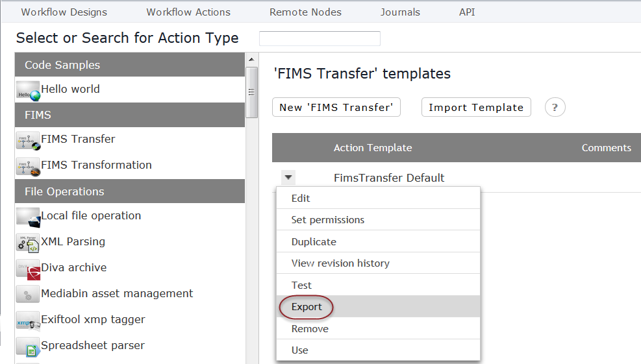Switch to the Remote Nodes tab

tap(305, 12)
